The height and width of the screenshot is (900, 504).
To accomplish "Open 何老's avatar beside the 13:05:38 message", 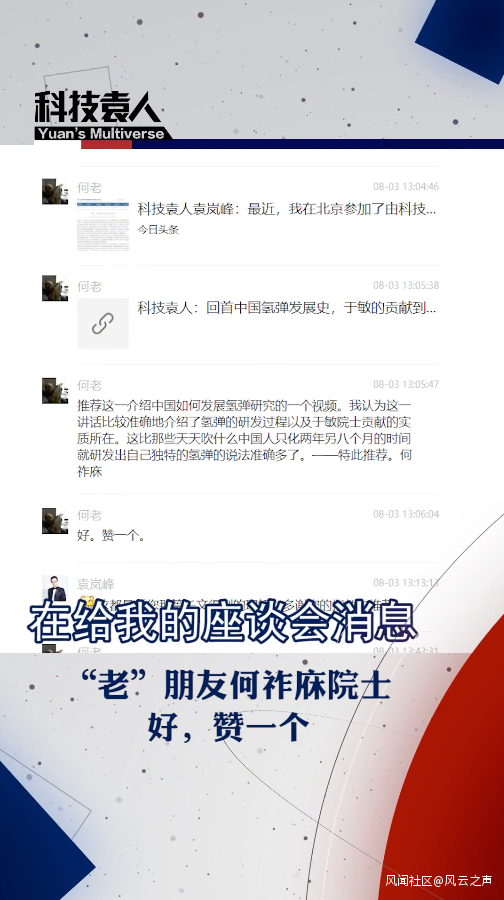I will tap(55, 288).
